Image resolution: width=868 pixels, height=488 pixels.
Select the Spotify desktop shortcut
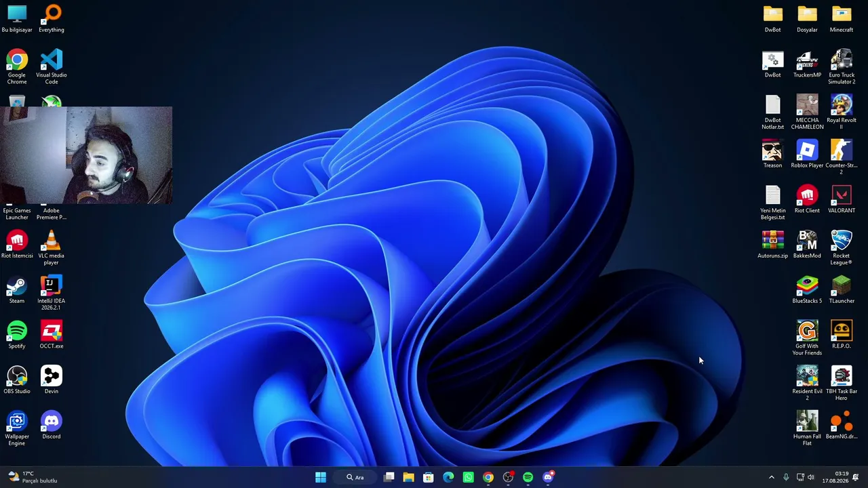coord(17,335)
